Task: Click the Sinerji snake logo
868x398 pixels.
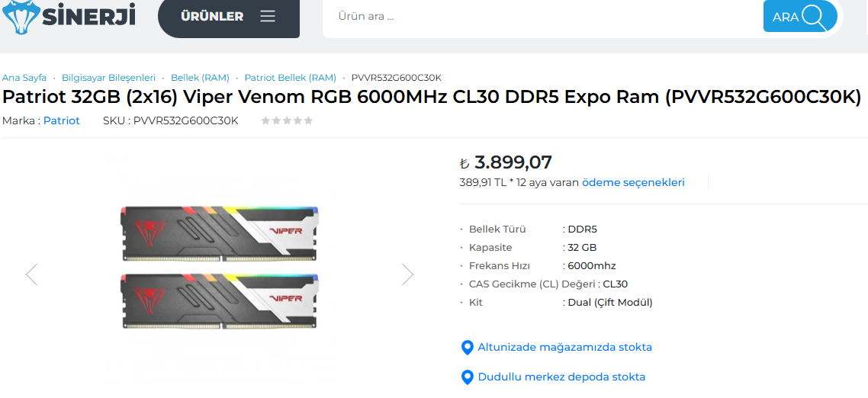Action: click(18, 17)
